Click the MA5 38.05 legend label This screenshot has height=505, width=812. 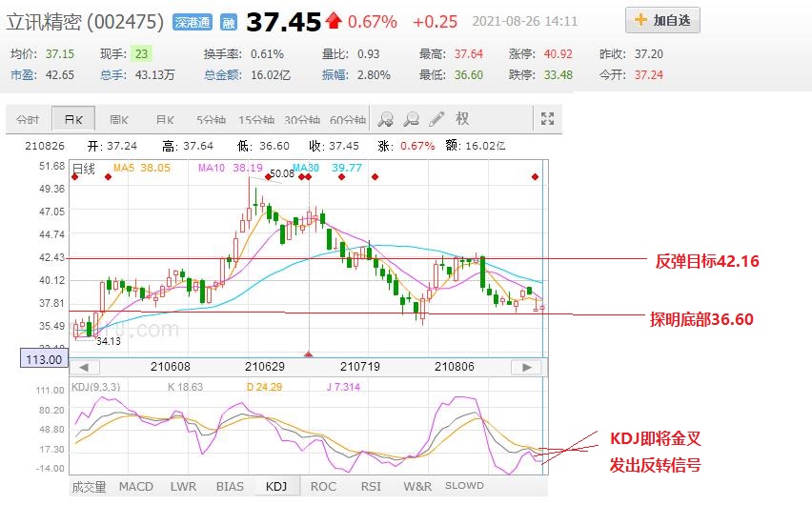tap(141, 168)
